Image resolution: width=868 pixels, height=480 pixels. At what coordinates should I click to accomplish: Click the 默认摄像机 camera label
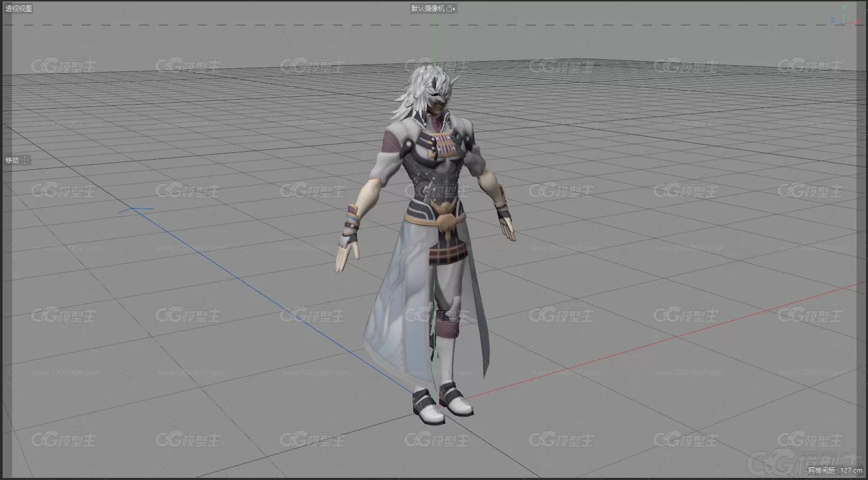(x=428, y=8)
